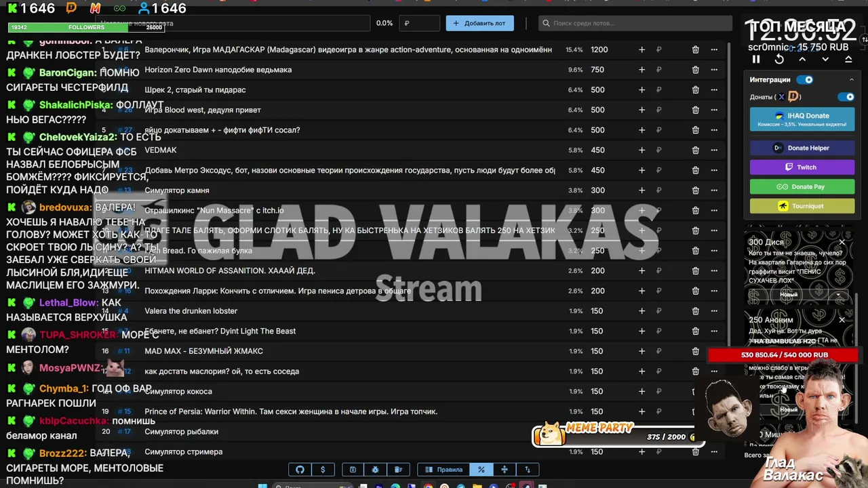Open more options for Valera drunken lobster lot
This screenshot has width=868, height=488.
(x=714, y=311)
